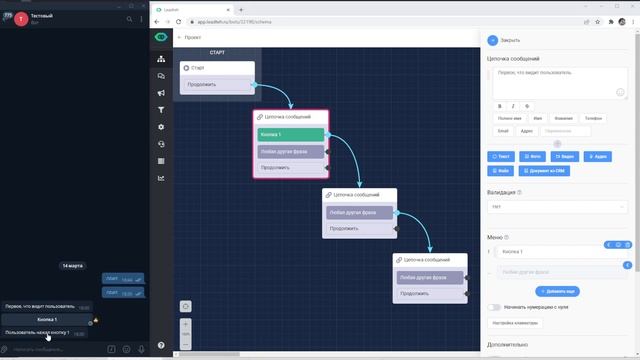This screenshot has height=360, width=640.
Task: Zoom out the canvas with minus button
Action: 186,344
